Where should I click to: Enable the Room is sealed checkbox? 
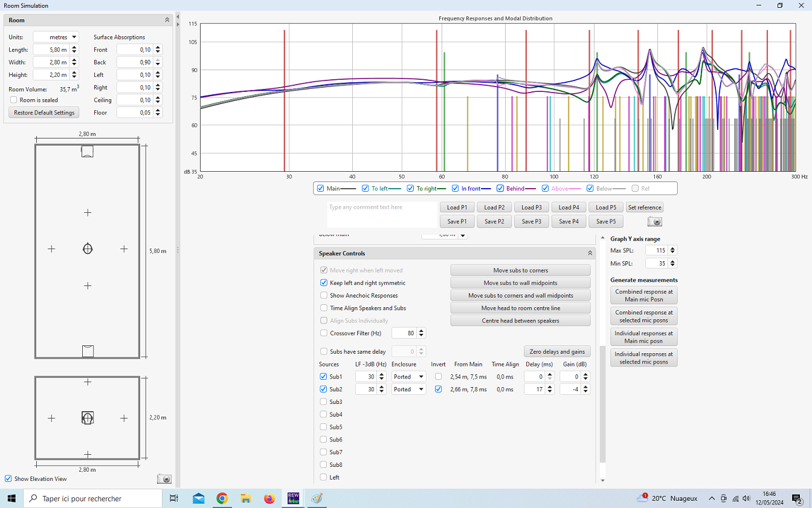(14, 100)
